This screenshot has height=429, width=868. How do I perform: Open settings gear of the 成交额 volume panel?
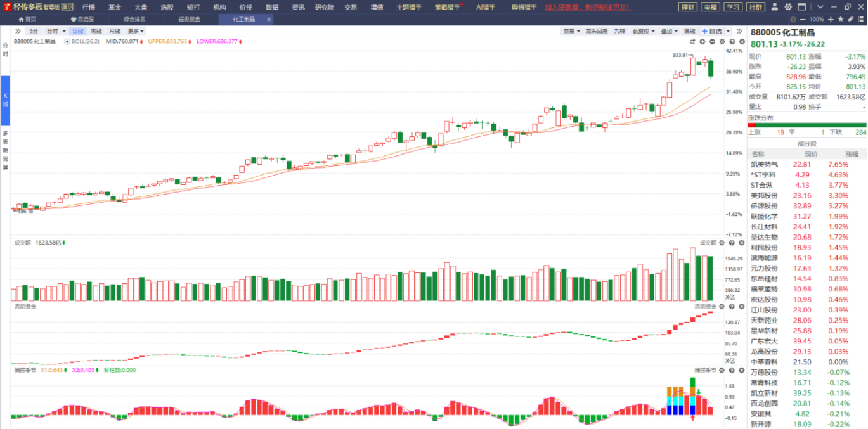(x=722, y=243)
